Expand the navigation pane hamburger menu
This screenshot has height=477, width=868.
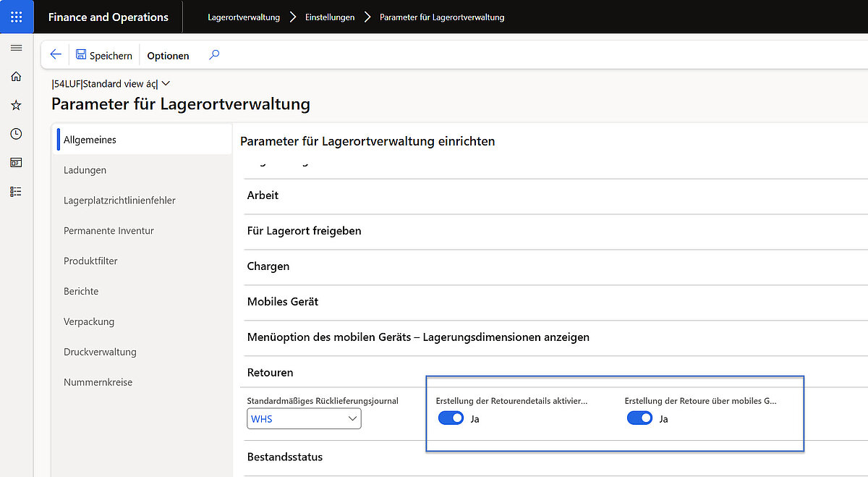pos(16,48)
